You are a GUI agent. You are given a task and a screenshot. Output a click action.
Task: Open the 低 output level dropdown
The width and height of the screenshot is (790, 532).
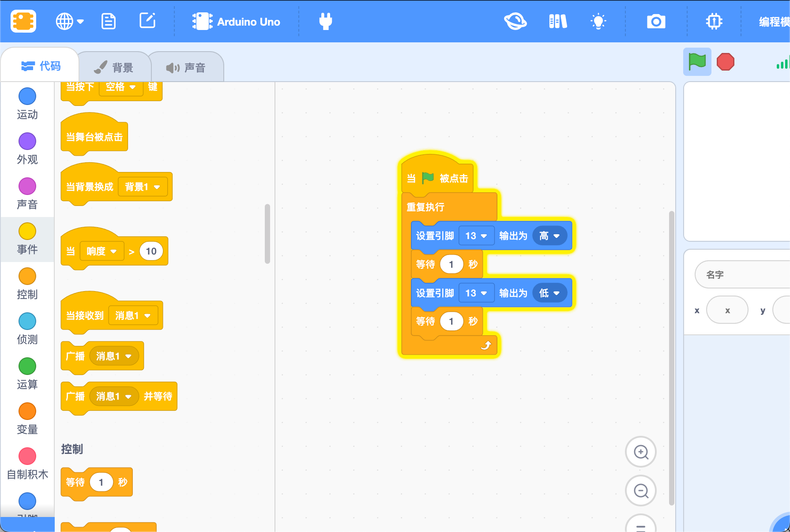pos(549,293)
